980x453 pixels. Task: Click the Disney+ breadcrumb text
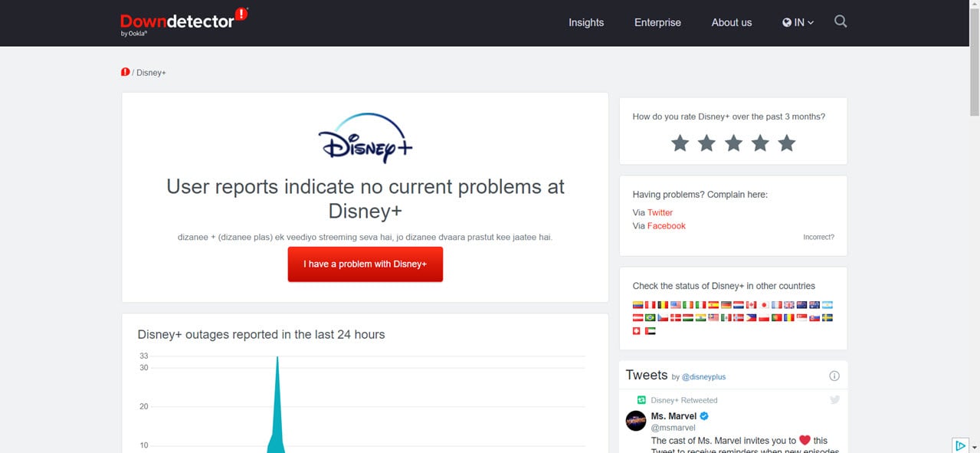152,73
